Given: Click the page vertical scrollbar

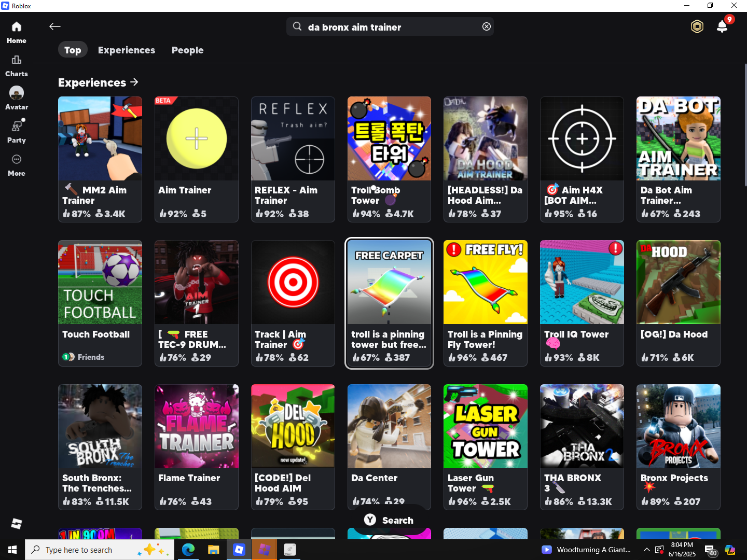Looking at the screenshot, I should (745, 124).
